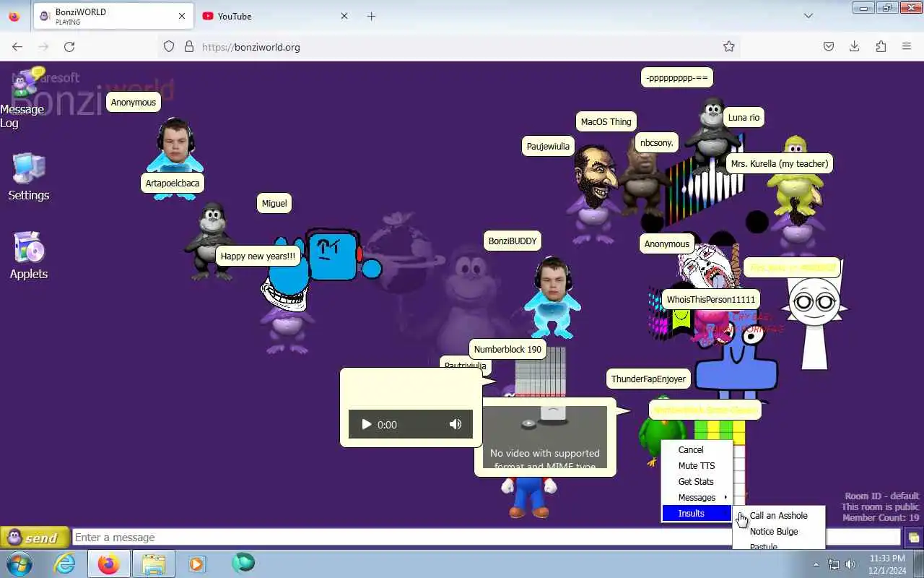This screenshot has width=924, height=578.
Task: Click the yellow icon beside the message field
Action: pos(913,538)
